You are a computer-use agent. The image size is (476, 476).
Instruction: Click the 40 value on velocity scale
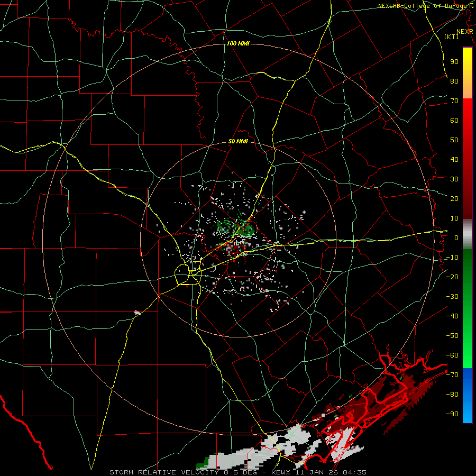click(x=454, y=159)
